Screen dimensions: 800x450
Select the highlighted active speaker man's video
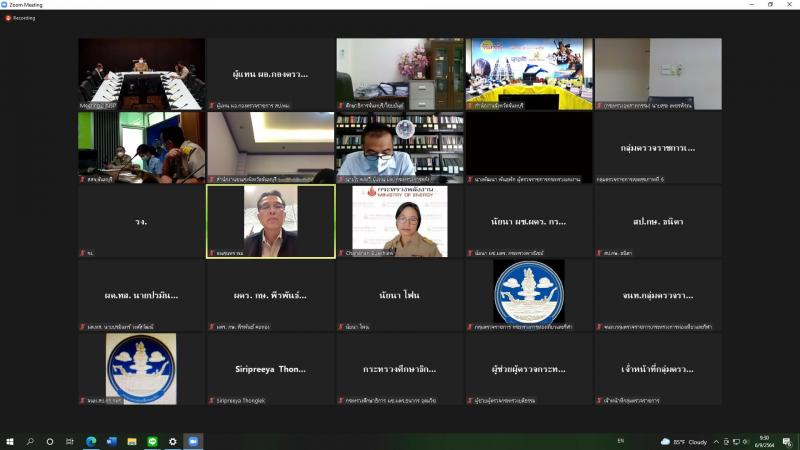(271, 221)
